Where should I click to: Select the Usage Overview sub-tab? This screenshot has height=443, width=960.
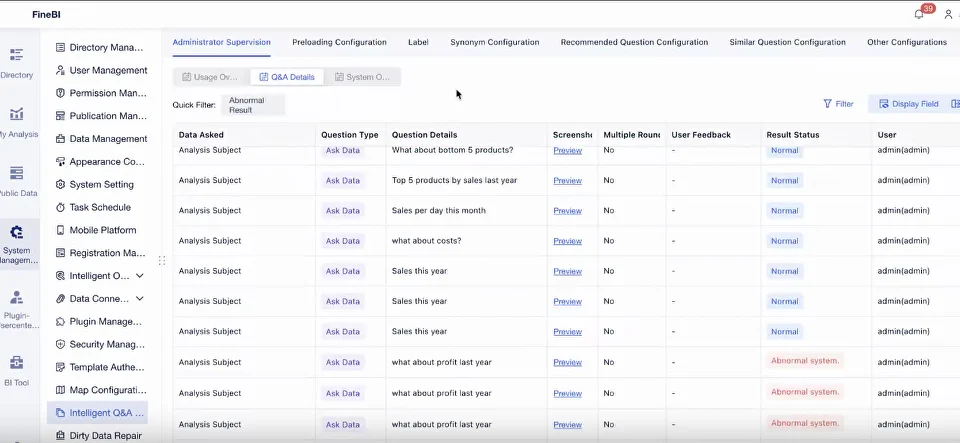point(211,77)
